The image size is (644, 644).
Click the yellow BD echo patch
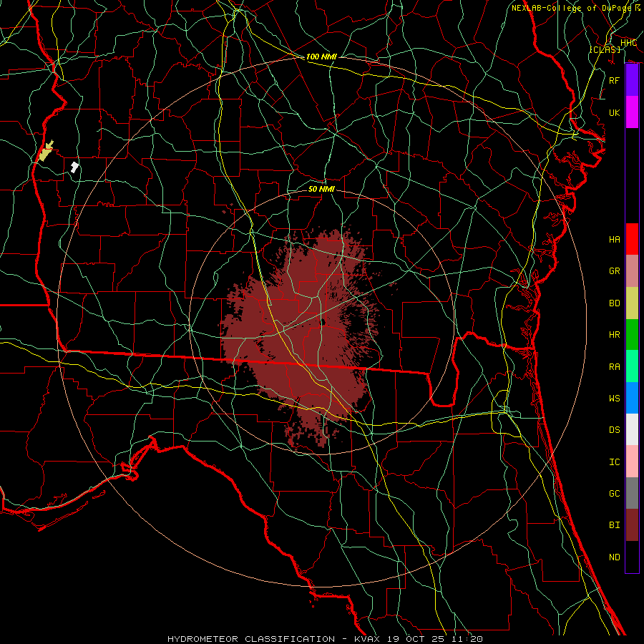(x=46, y=152)
